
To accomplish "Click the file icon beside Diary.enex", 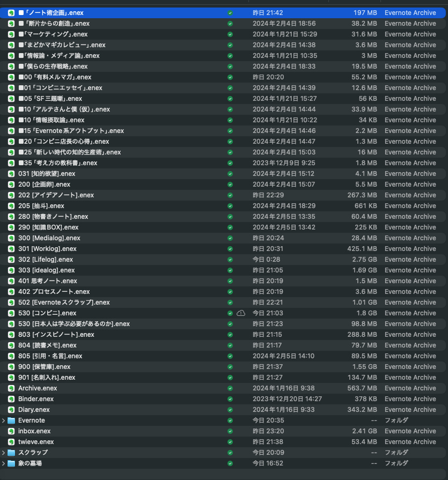I will pyautogui.click(x=11, y=410).
